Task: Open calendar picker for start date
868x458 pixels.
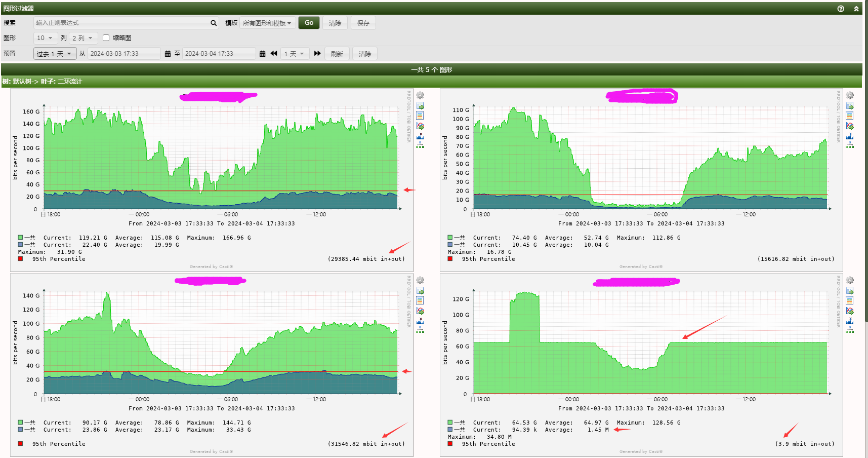Action: 168,54
